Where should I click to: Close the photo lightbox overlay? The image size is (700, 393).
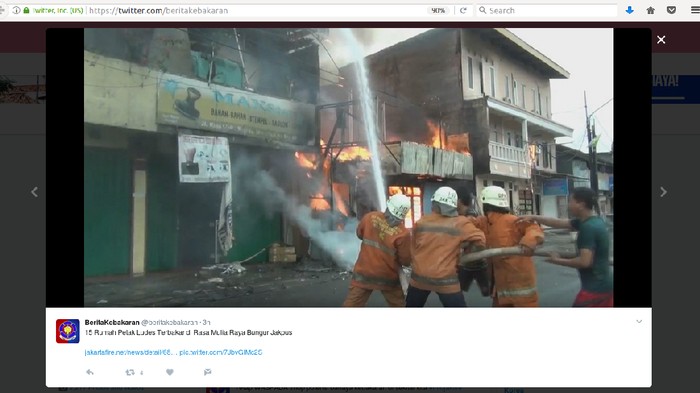point(661,40)
